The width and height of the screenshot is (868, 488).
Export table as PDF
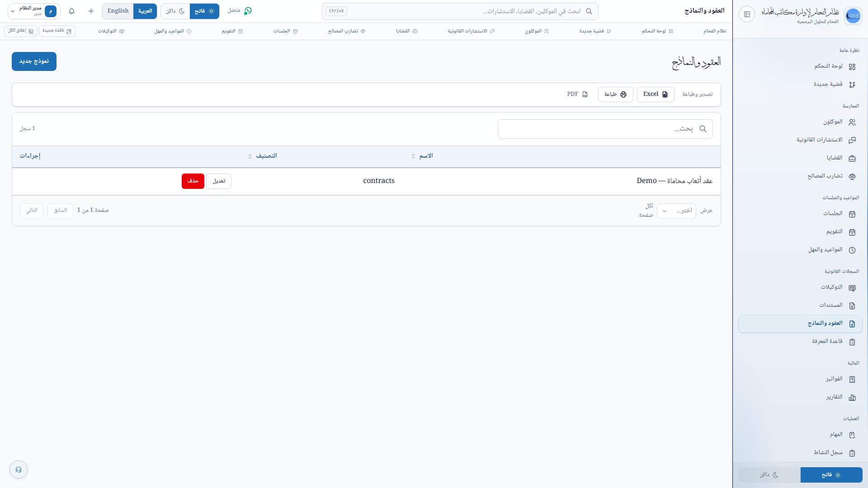577,94
